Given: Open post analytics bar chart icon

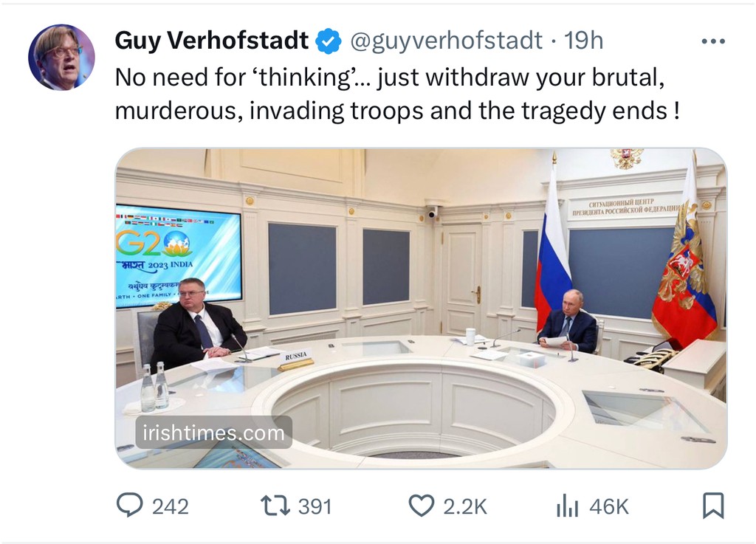Looking at the screenshot, I should pos(566,506).
